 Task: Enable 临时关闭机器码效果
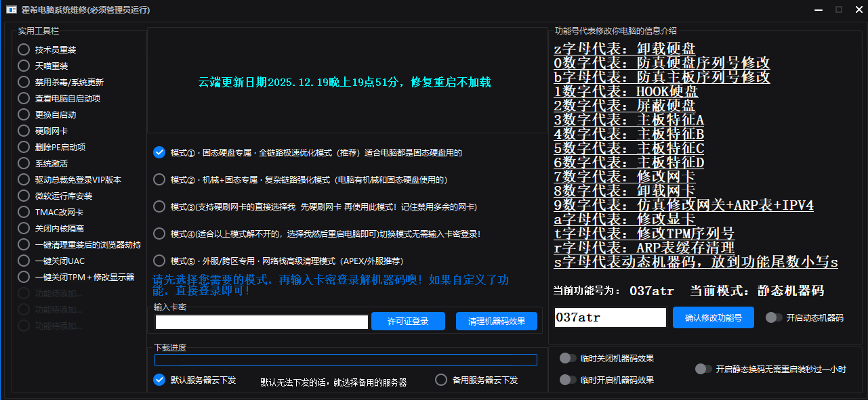pos(569,358)
